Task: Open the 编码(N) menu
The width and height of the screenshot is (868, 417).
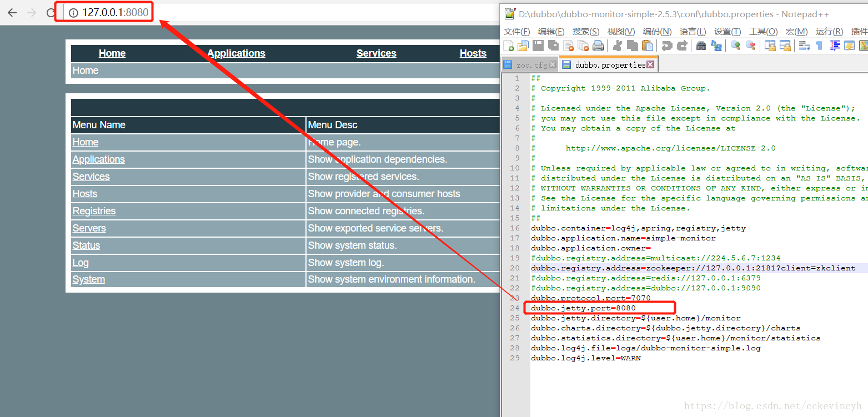Action: [x=657, y=32]
